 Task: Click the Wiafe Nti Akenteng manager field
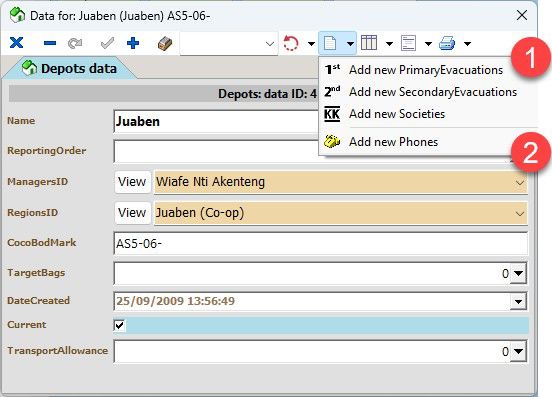341,182
